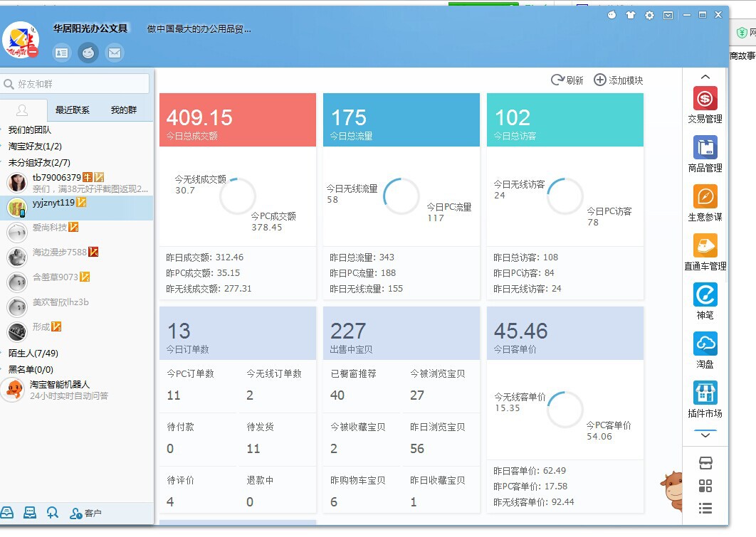Open 插件市场 store icon
This screenshot has height=537, width=756.
[x=705, y=393]
